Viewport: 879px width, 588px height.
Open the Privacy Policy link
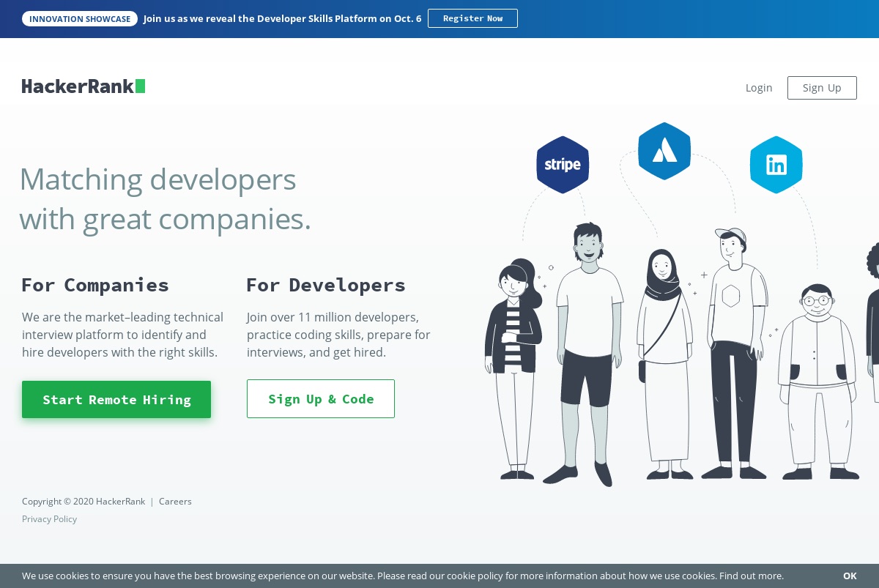[x=49, y=519]
